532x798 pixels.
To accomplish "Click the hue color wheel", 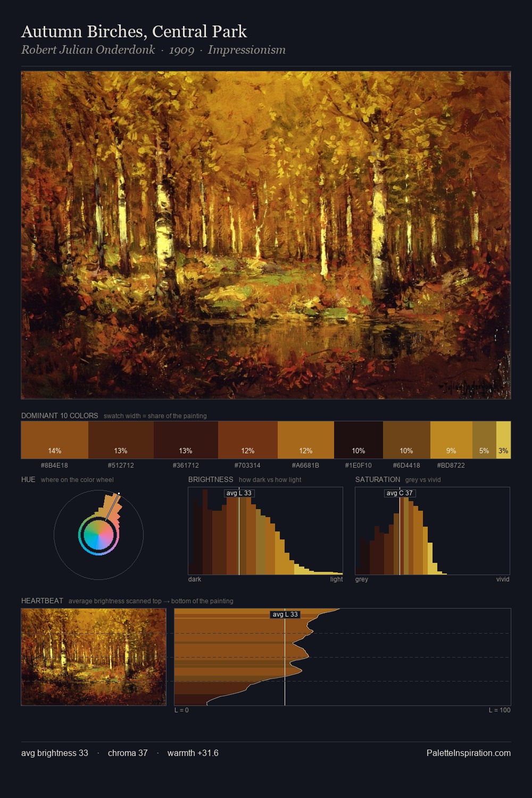I will (98, 535).
